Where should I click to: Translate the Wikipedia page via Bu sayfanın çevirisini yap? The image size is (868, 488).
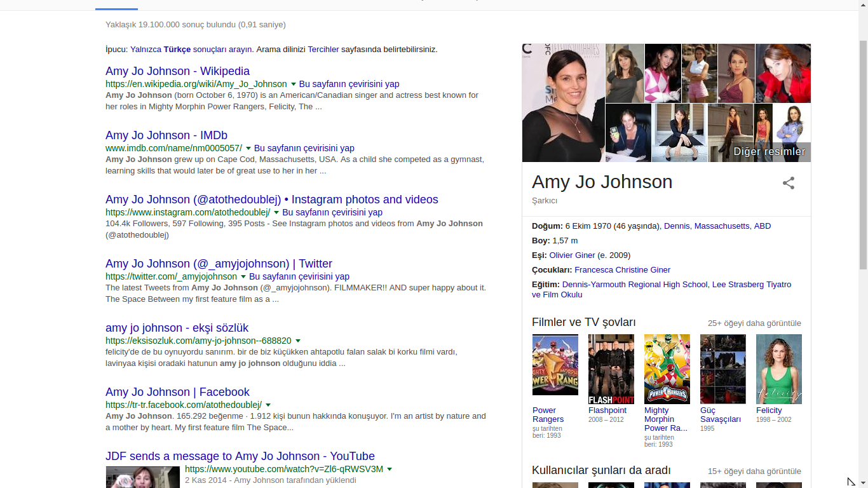click(349, 84)
